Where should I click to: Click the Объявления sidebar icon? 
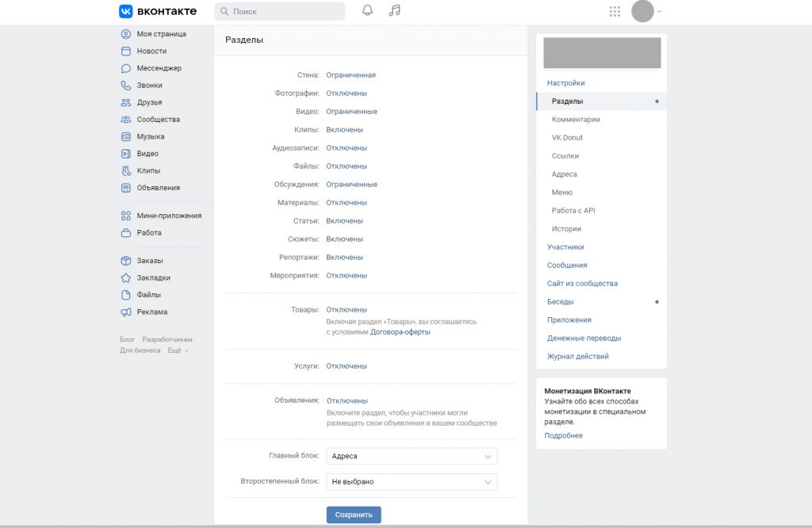pos(126,188)
